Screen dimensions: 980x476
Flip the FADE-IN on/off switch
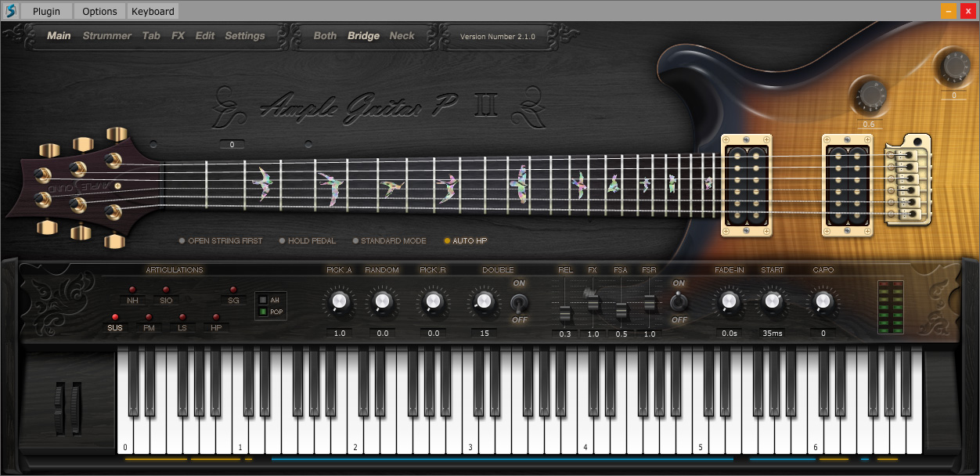point(678,301)
